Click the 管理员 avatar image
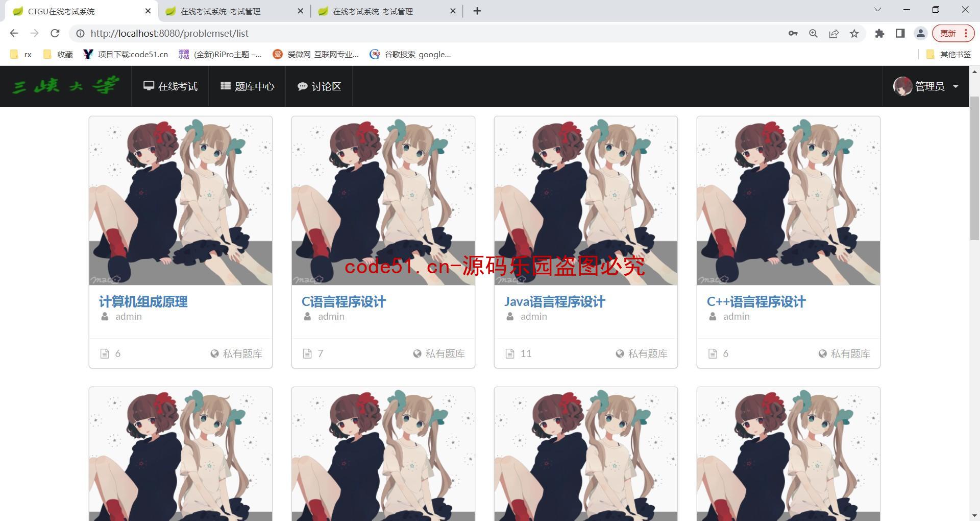 coord(902,86)
